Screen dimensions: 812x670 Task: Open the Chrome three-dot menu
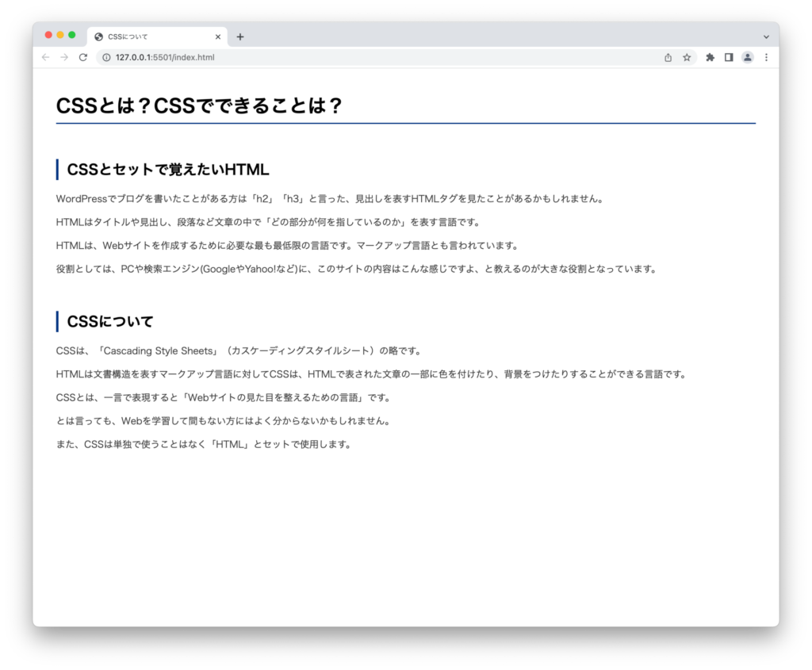click(766, 57)
